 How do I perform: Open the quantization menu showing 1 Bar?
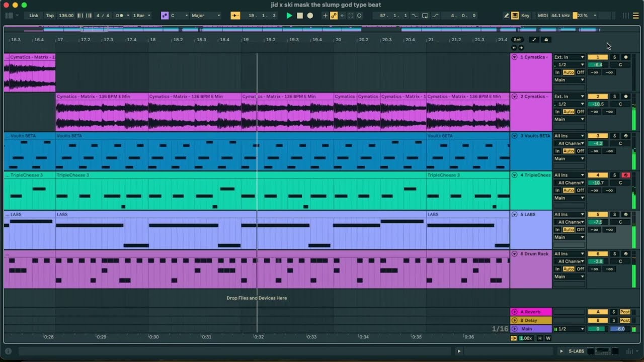(141, 16)
